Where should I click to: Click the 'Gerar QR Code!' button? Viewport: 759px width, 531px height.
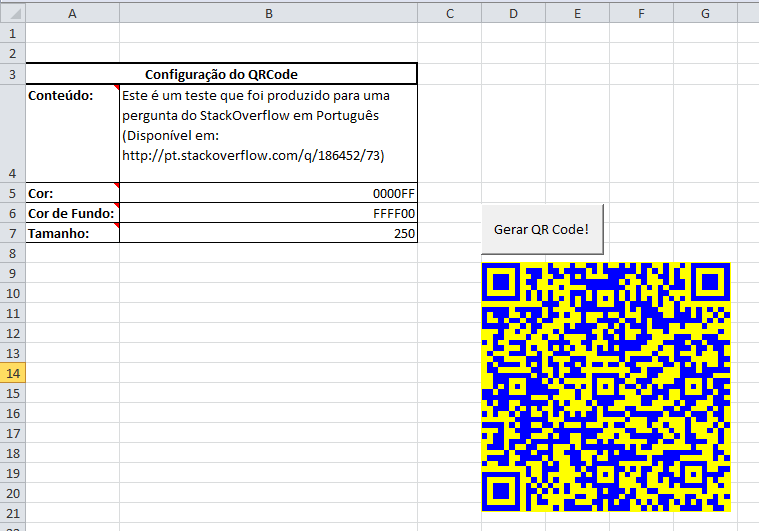[542, 229]
